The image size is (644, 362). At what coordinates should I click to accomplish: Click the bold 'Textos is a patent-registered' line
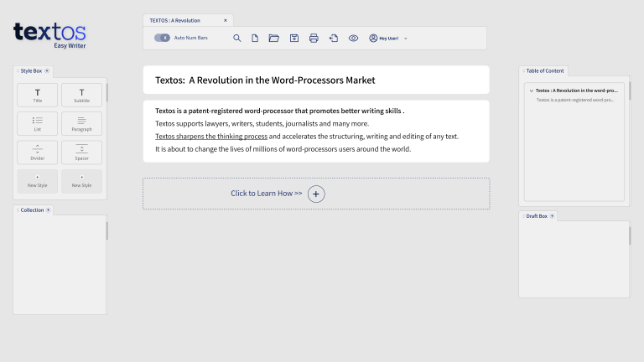[x=280, y=111]
